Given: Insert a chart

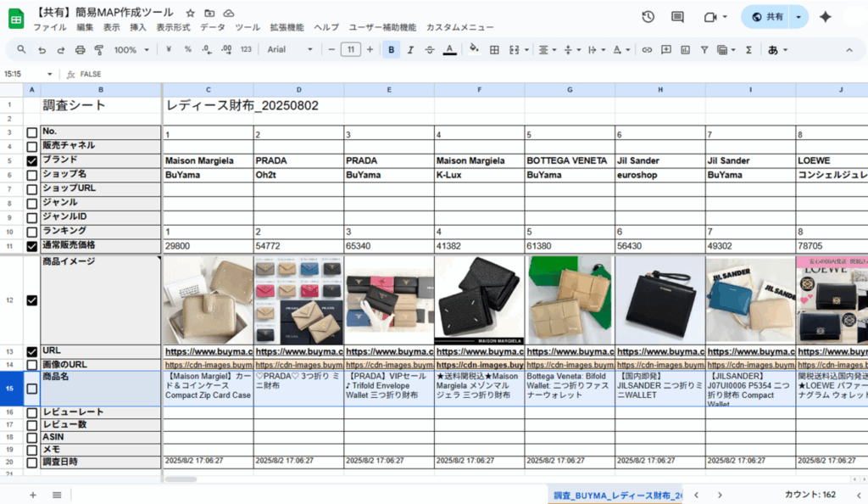Looking at the screenshot, I should click(x=685, y=50).
